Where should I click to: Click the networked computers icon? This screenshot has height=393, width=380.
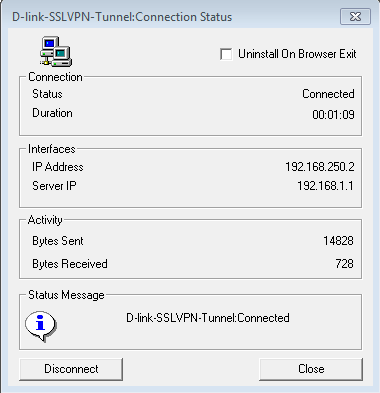[x=56, y=51]
